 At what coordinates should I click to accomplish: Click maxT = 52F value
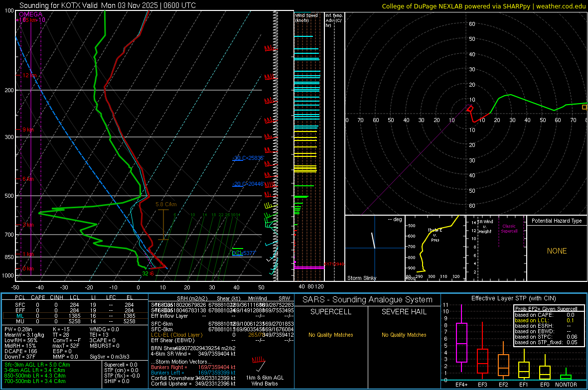tap(66, 346)
